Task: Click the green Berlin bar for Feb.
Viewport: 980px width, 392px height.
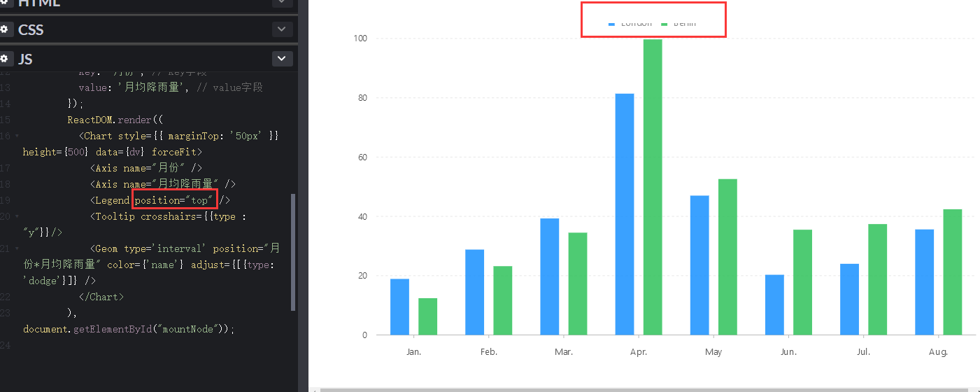Action: tap(503, 300)
